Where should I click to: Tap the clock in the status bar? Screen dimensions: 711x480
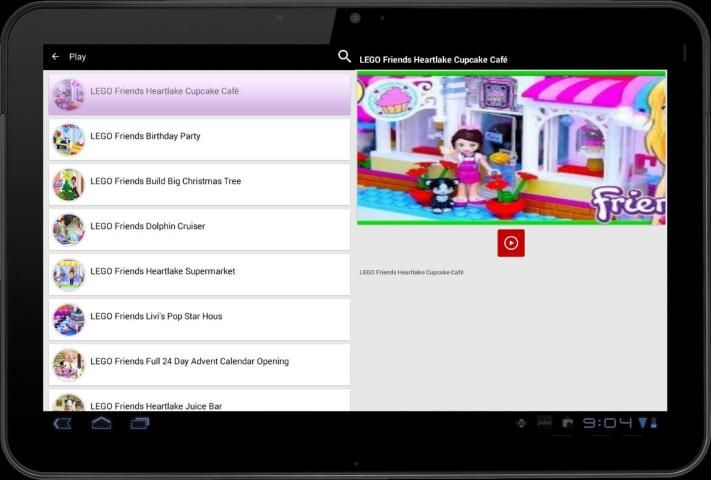click(x=607, y=423)
